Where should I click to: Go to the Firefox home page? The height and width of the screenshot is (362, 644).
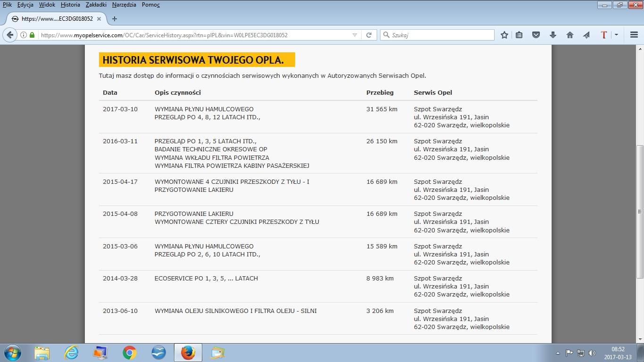[x=570, y=35]
